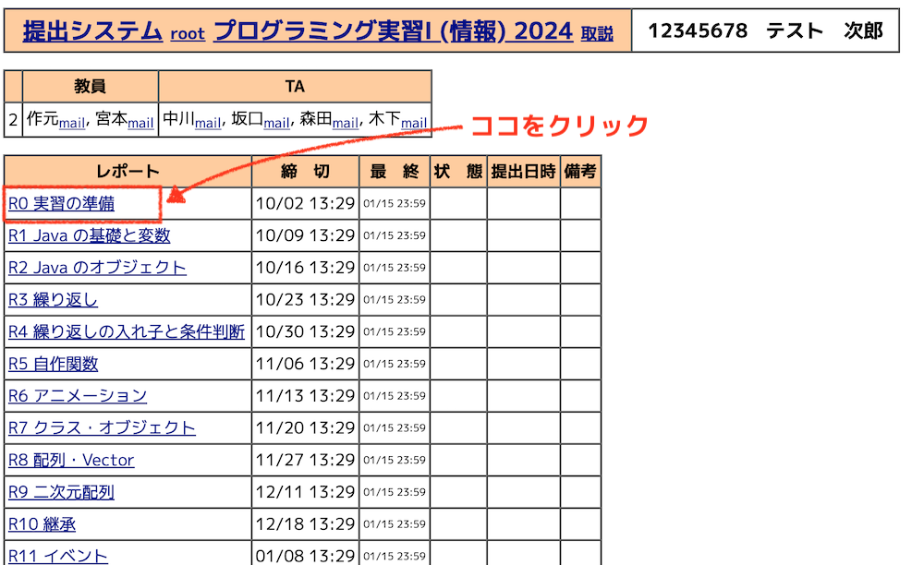Select report R3 繰り返し

pyautogui.click(x=53, y=300)
